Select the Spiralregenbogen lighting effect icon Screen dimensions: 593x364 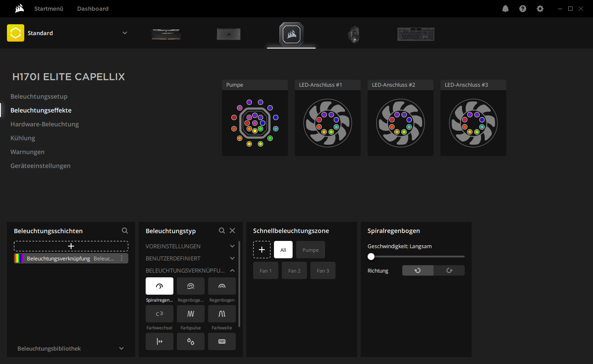pos(160,286)
